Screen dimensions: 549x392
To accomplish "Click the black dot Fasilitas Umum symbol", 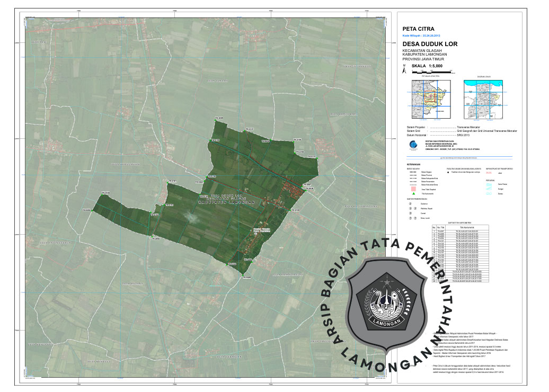I will [x=448, y=172].
